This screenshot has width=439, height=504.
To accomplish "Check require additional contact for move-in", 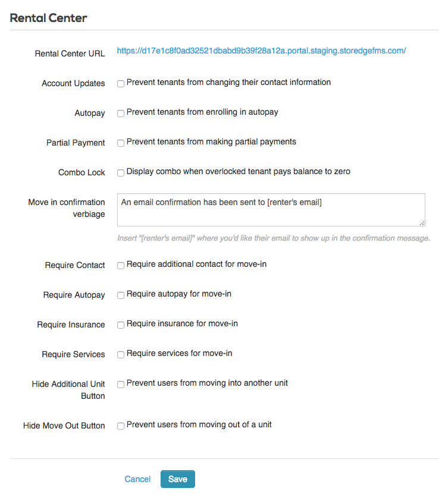I will tap(121, 266).
